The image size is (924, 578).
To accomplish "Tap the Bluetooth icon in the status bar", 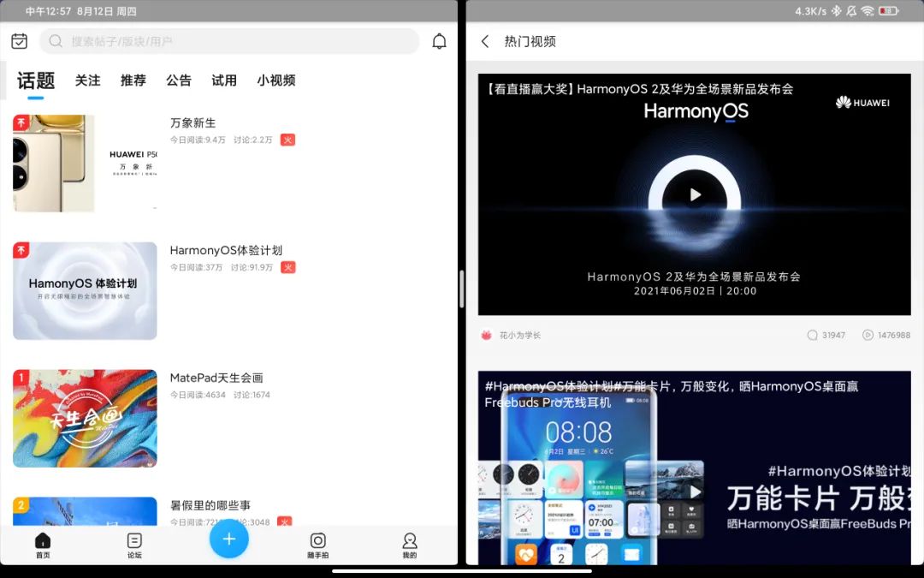I will (x=836, y=10).
